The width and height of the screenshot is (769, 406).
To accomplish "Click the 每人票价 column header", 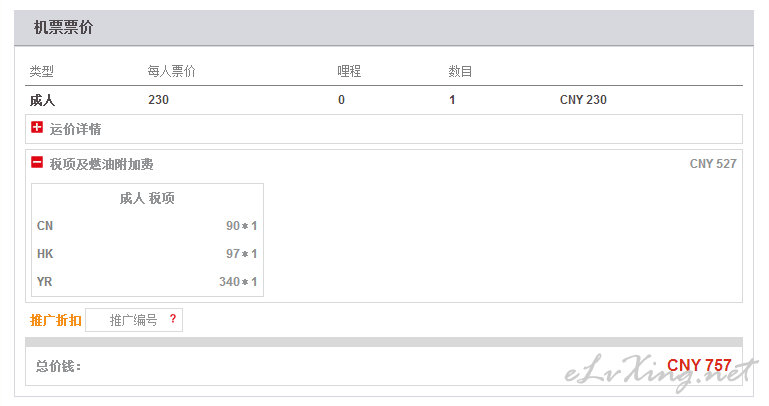I will coord(171,72).
